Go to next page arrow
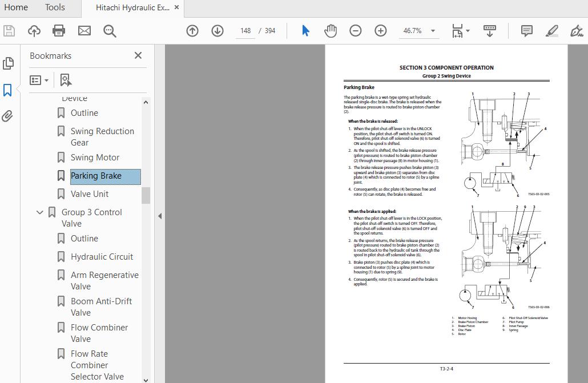588x383 pixels. [x=218, y=31]
